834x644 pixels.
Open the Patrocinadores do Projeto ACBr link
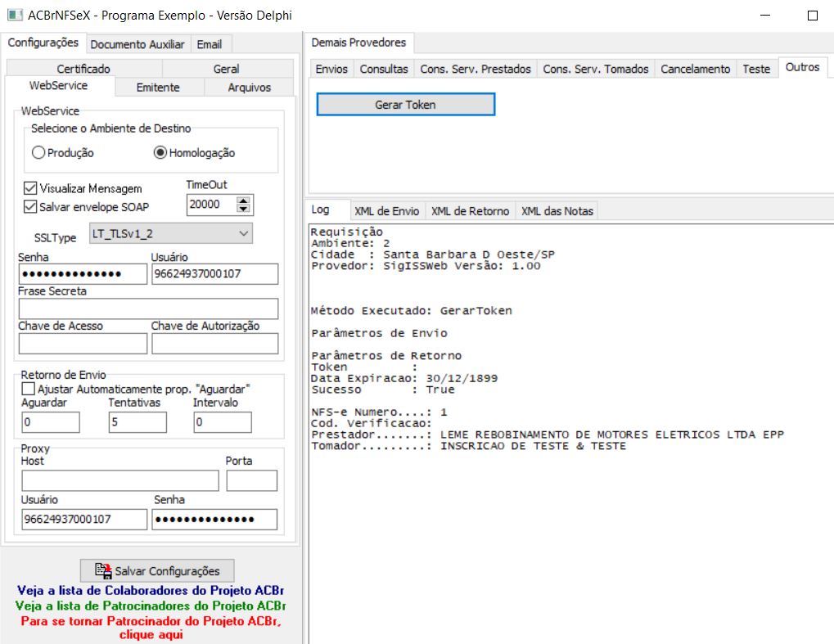(151, 606)
